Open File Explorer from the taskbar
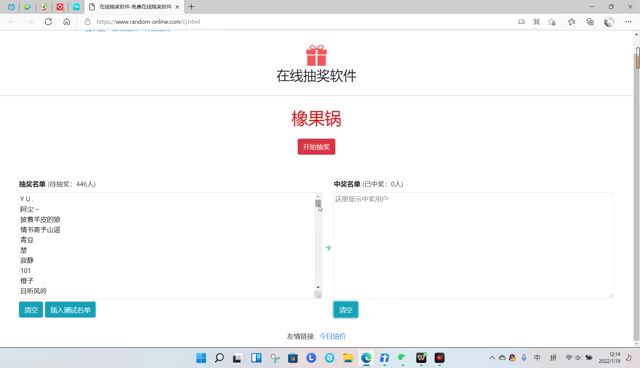Image resolution: width=640 pixels, height=368 pixels. point(348,358)
